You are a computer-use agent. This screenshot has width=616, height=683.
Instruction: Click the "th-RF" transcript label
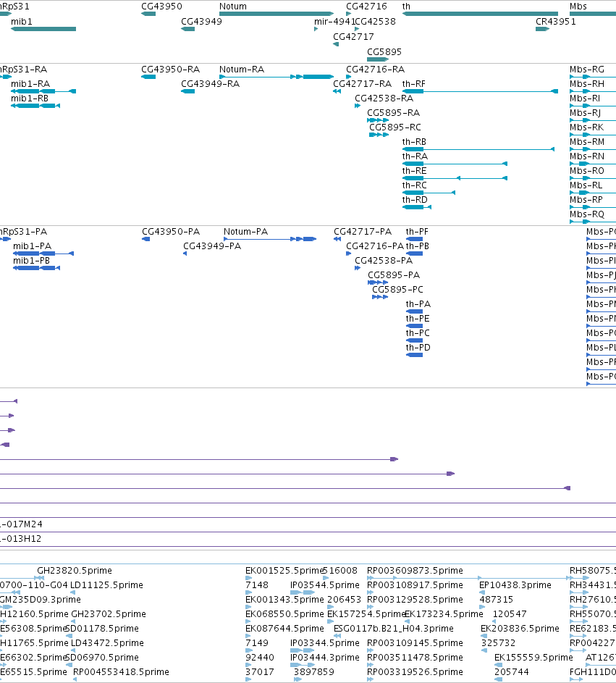(414, 83)
